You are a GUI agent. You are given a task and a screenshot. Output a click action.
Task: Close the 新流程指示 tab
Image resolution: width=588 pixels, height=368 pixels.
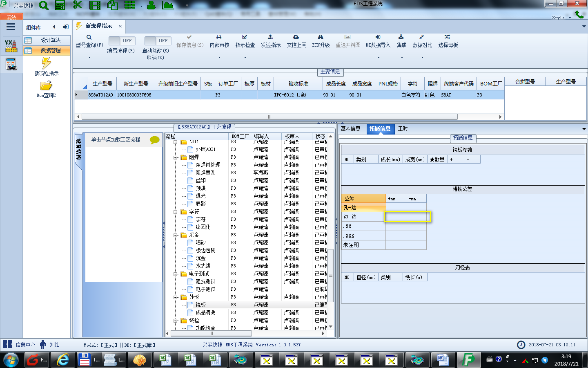120,26
